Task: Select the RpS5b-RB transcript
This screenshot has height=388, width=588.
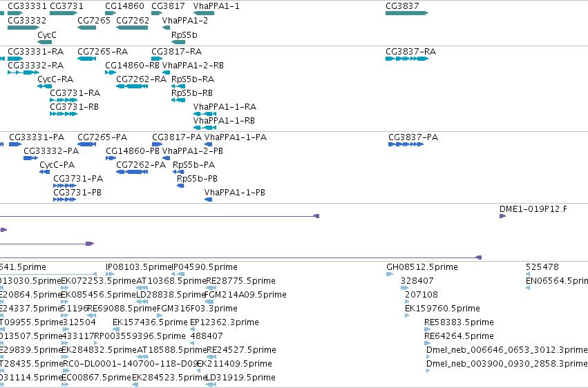Action: tap(178, 100)
